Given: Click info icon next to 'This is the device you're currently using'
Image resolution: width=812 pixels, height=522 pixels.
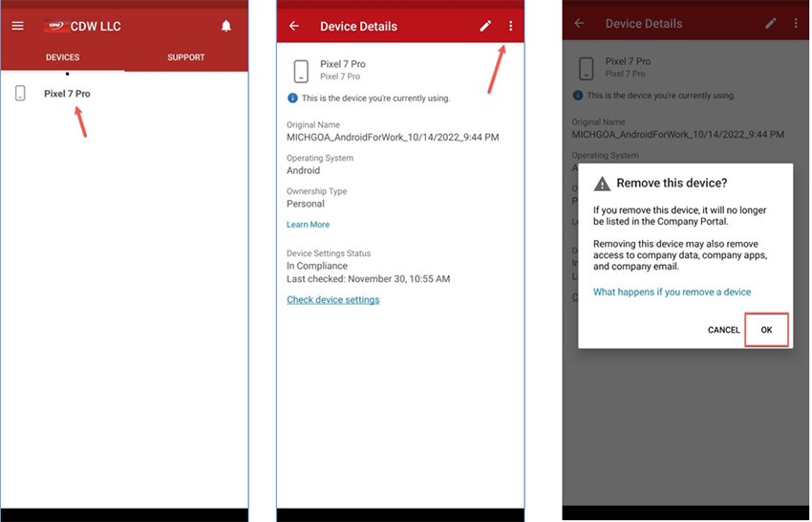Looking at the screenshot, I should tap(292, 98).
